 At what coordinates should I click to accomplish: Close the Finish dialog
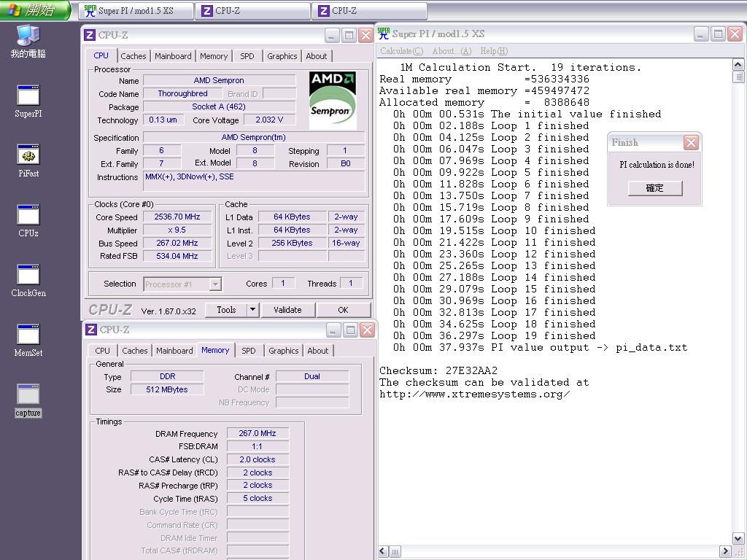691,142
